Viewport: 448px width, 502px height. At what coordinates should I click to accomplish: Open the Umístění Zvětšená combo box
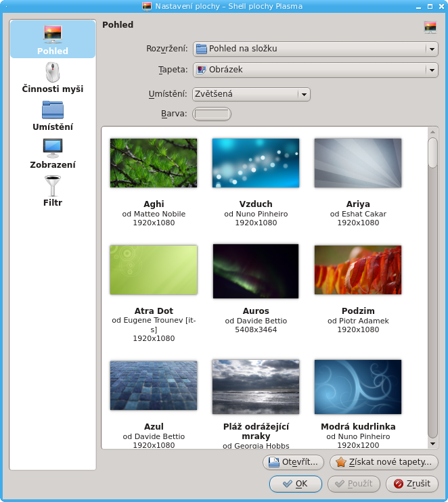pos(251,94)
